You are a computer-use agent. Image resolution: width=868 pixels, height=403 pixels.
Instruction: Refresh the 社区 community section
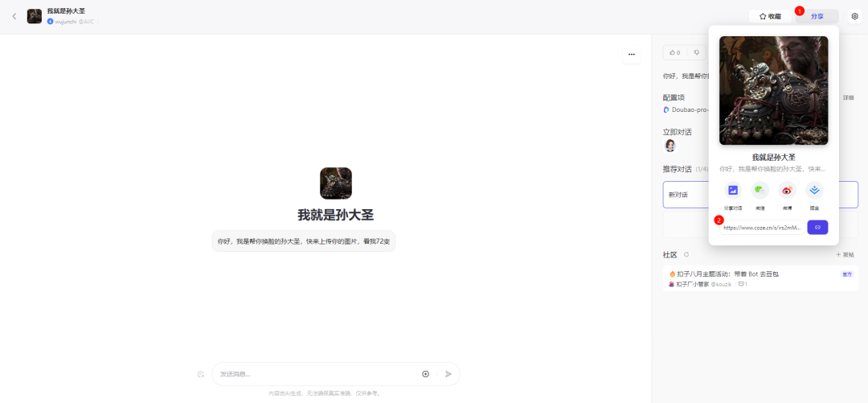686,255
